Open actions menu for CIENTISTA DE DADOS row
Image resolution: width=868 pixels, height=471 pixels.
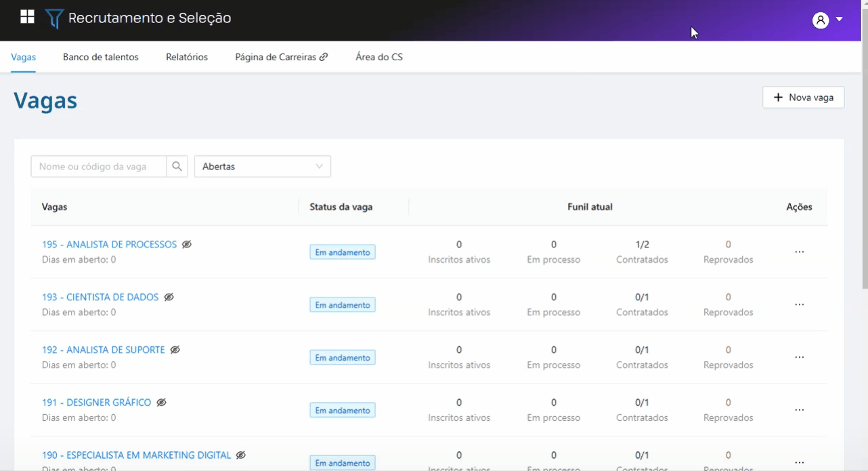[800, 305]
